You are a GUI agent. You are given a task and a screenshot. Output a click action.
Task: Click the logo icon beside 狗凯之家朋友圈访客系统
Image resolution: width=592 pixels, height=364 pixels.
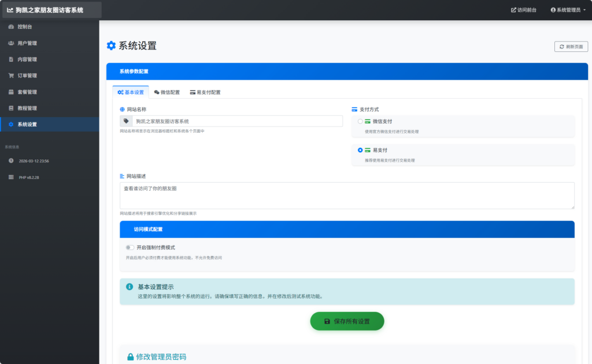[9, 9]
